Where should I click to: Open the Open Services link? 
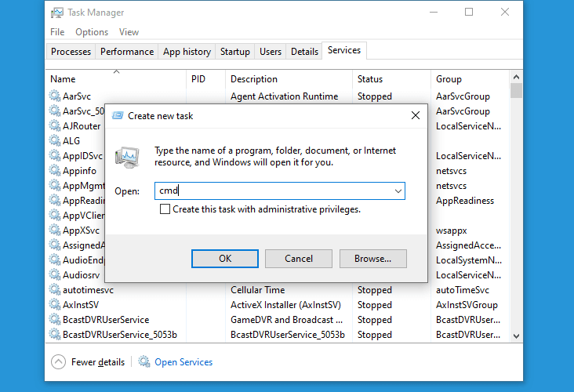click(183, 362)
